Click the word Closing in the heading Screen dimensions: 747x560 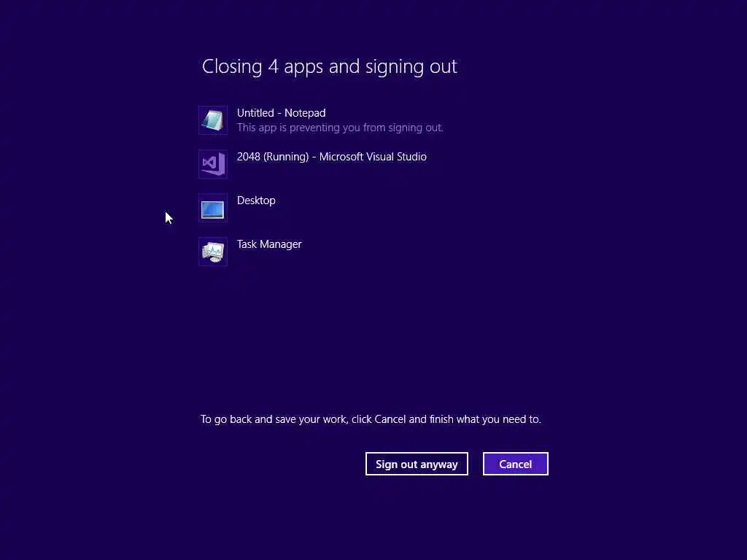pyautogui.click(x=232, y=66)
